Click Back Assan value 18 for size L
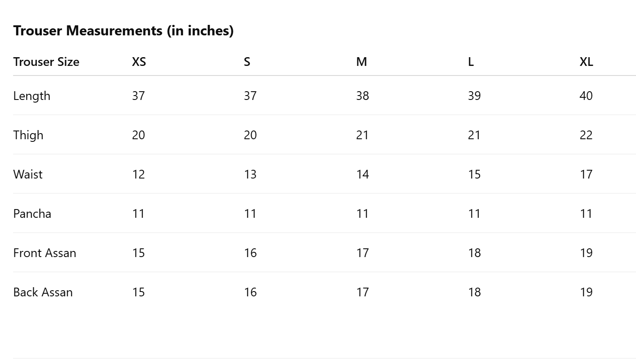Screen dimensions: 636x364 [474, 292]
